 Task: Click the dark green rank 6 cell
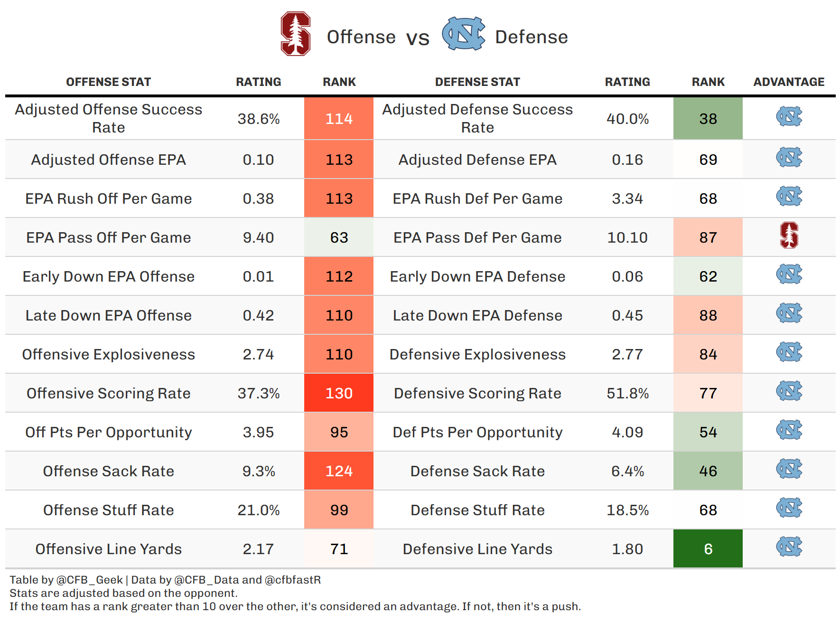coord(708,549)
